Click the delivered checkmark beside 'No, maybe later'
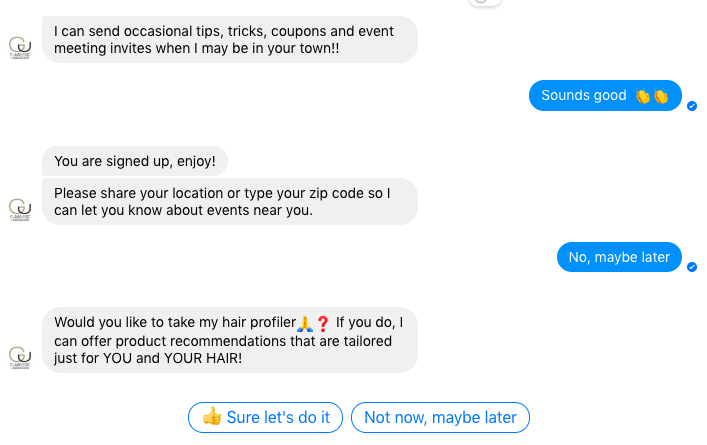 [692, 267]
